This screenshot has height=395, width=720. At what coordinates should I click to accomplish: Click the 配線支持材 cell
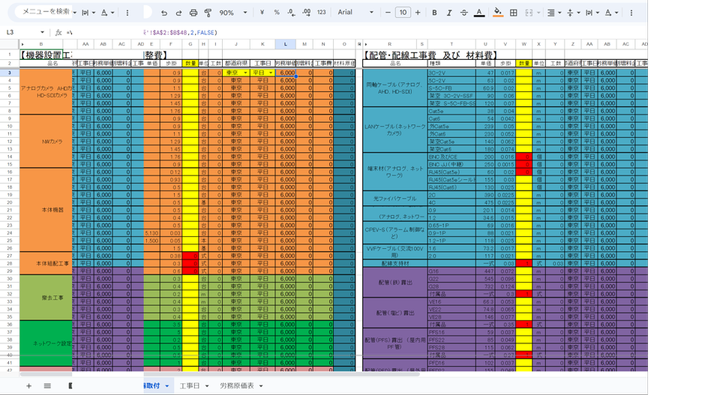tap(395, 263)
